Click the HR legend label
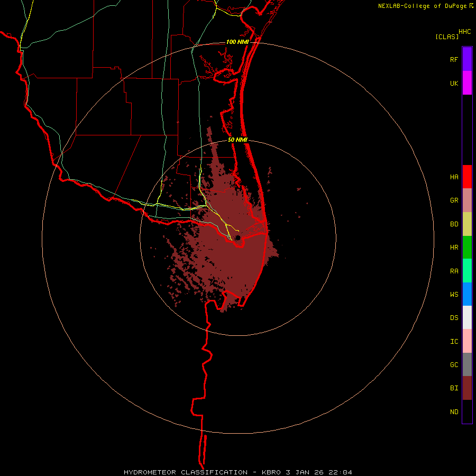Screen dimensions: 476x476 coord(454,248)
